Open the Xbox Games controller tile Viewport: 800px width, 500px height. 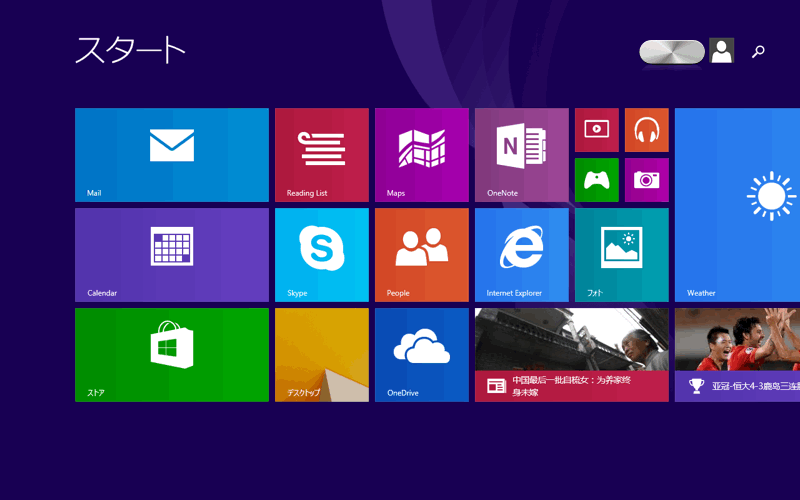point(596,180)
